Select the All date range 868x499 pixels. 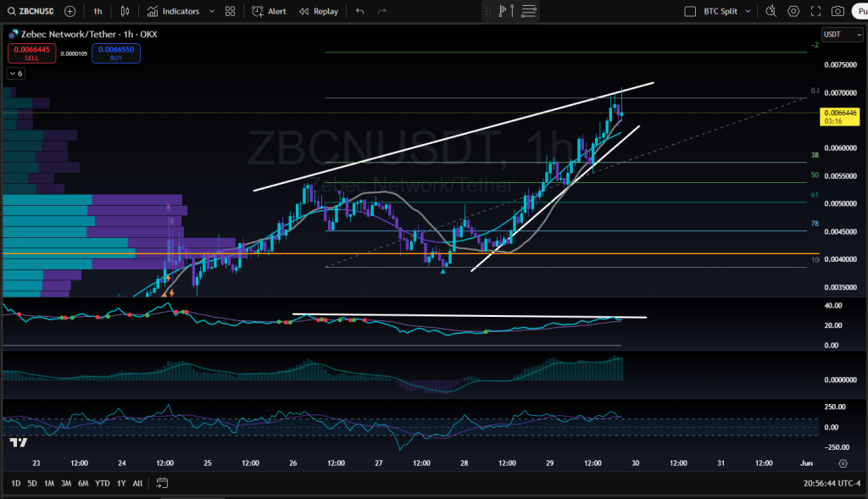tap(138, 483)
